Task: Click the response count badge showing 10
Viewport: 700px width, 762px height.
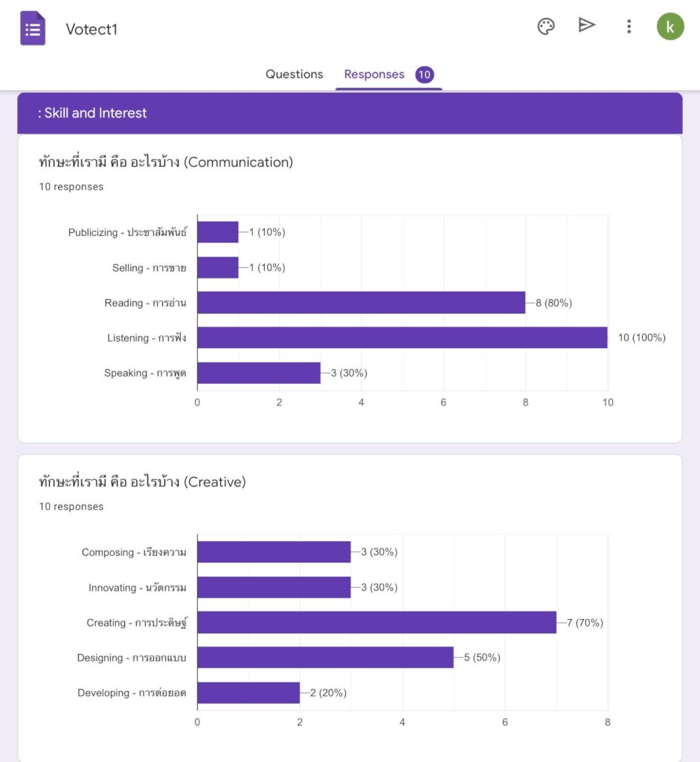Action: [424, 74]
